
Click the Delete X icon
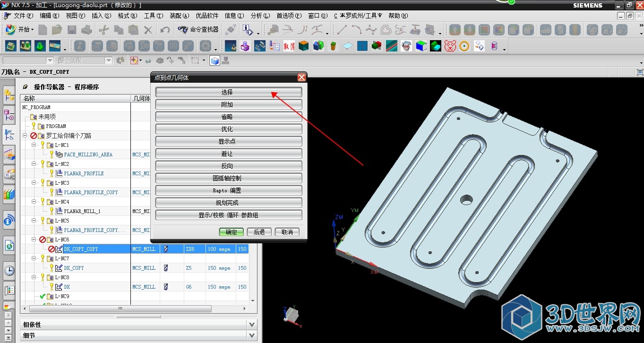point(148,30)
